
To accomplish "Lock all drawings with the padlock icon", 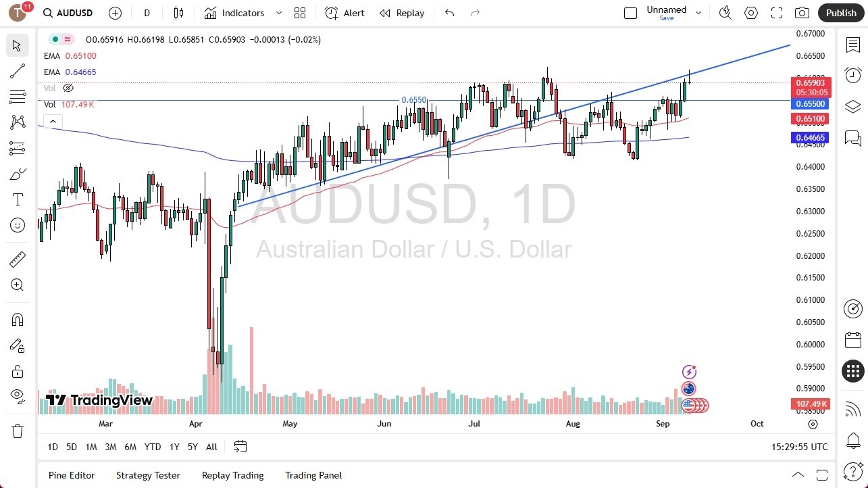I will point(17,371).
